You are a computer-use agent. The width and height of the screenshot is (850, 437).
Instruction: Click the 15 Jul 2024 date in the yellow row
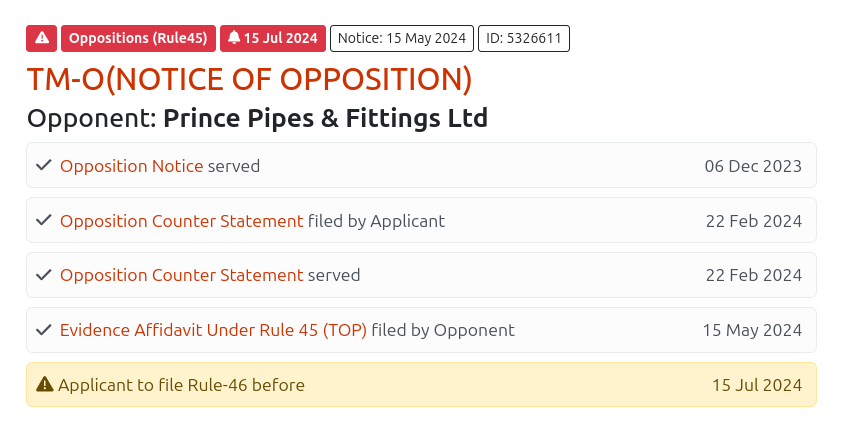click(x=757, y=385)
